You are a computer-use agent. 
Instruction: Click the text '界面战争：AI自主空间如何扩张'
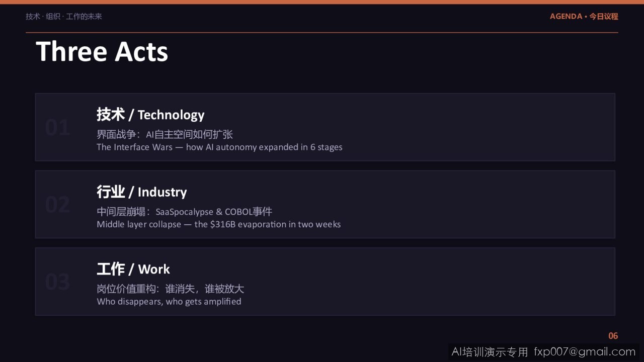(x=165, y=134)
